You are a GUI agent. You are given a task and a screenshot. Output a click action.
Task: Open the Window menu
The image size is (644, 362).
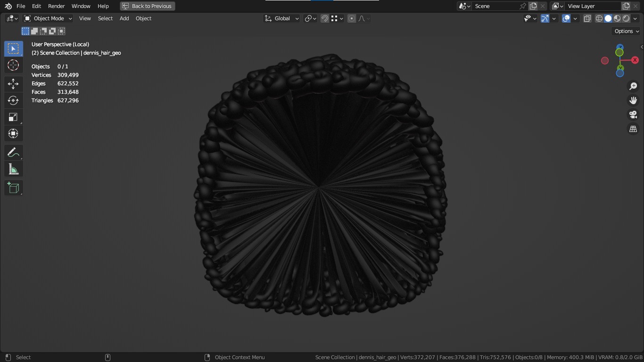coord(81,6)
